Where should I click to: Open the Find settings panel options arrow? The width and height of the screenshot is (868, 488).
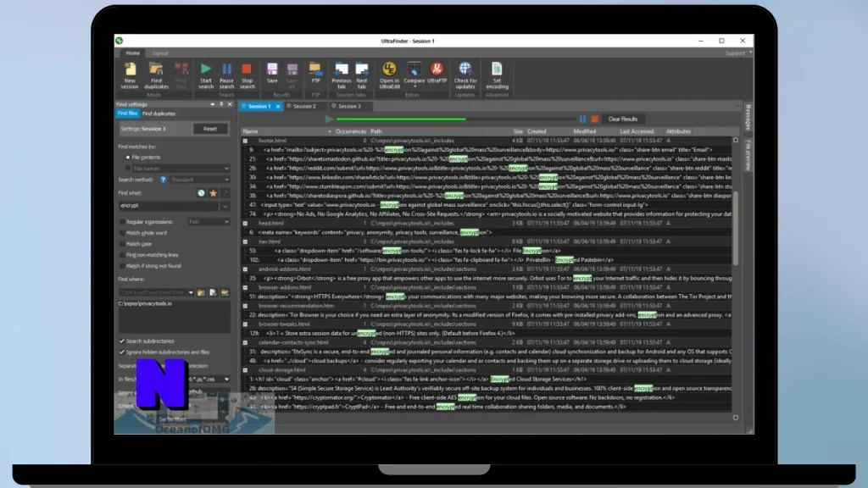(213, 104)
